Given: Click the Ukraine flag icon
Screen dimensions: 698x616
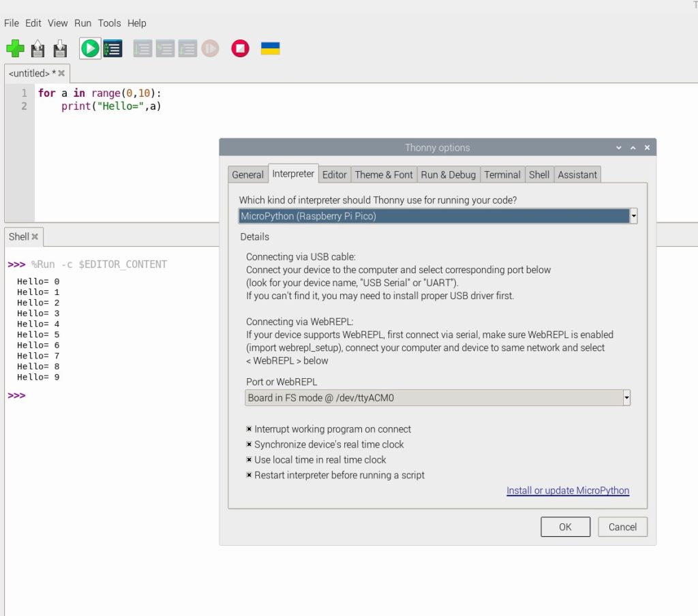Looking at the screenshot, I should pyautogui.click(x=271, y=48).
